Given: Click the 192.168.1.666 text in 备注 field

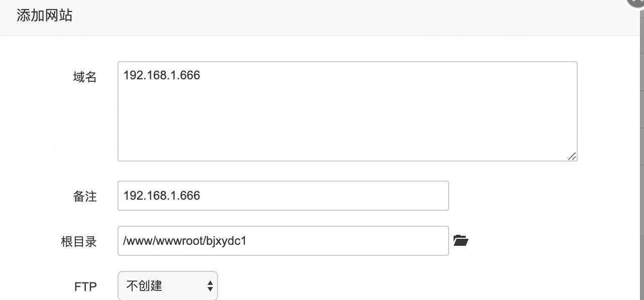Looking at the screenshot, I should click(162, 196).
